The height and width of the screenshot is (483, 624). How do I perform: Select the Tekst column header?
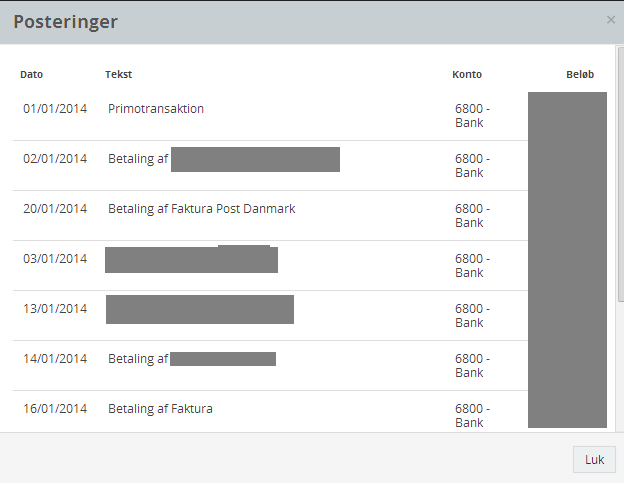pos(119,74)
